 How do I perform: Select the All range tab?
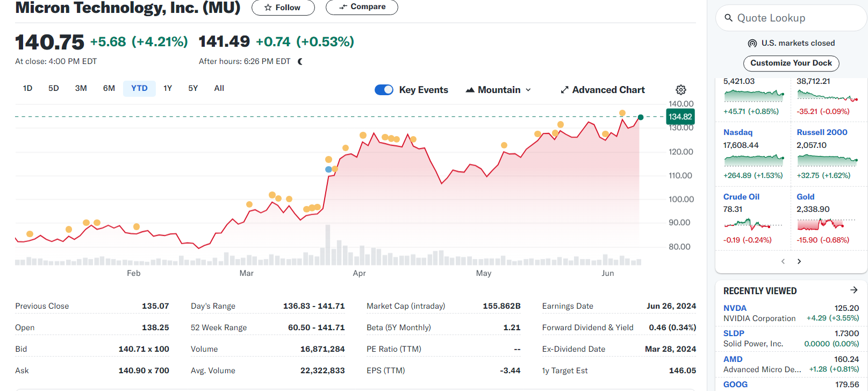coord(219,88)
